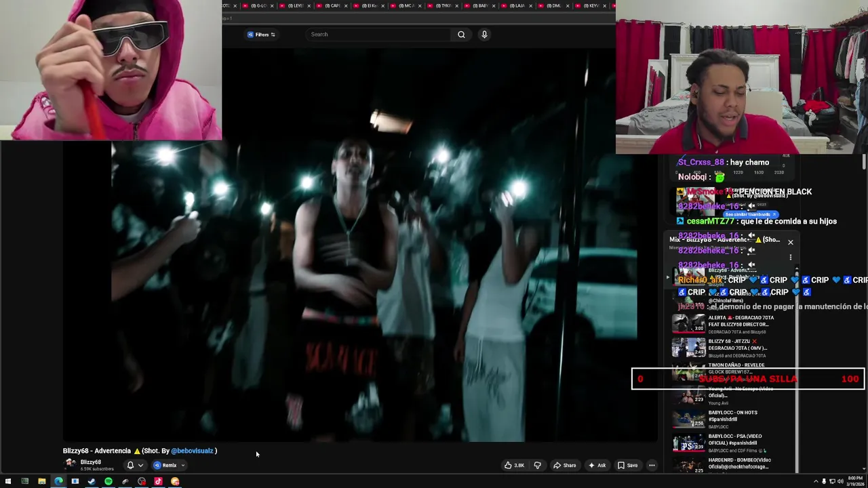Viewport: 868px width, 488px height.
Task: Switch to the LAJA browser tab
Action: click(517, 6)
